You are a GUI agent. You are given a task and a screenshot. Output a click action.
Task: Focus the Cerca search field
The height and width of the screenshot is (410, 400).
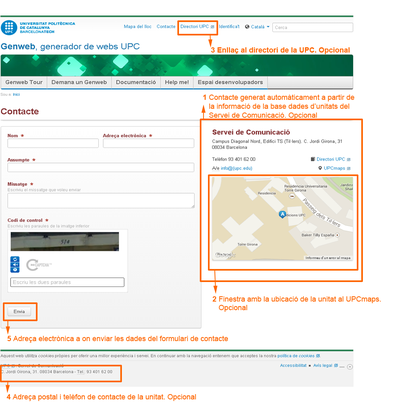point(313,27)
